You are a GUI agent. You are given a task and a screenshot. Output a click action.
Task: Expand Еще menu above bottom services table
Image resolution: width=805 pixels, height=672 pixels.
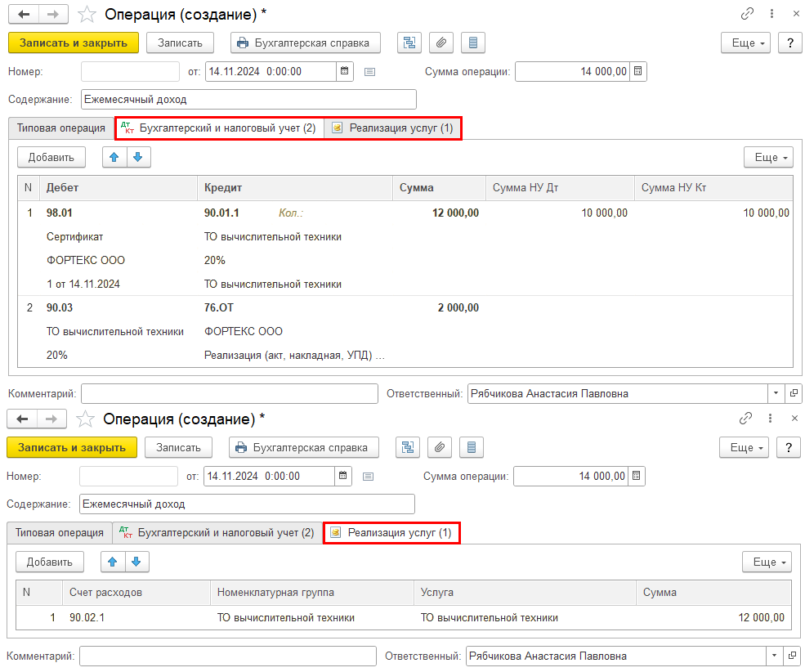point(767,562)
